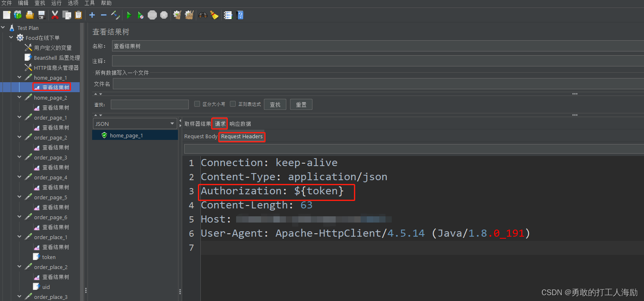644x301 pixels.
Task: Open the 帮助 menu
Action: coord(106,3)
